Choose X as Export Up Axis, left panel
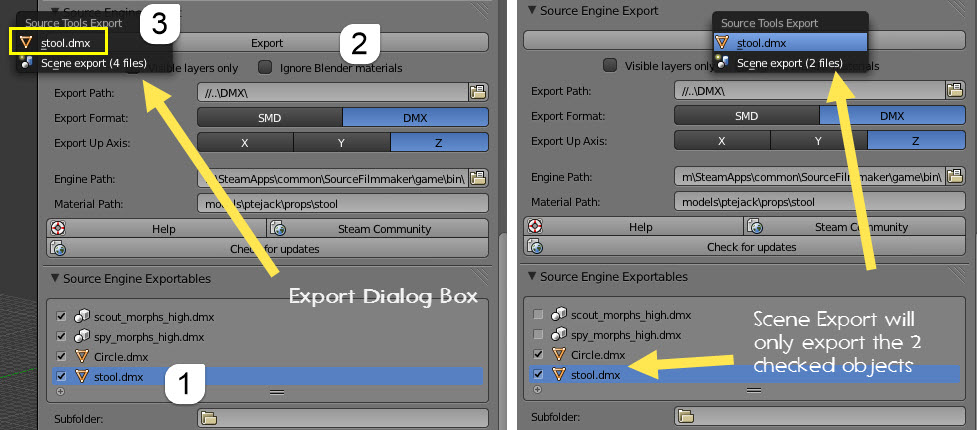Viewport: 977px width, 430px height. pyautogui.click(x=245, y=142)
